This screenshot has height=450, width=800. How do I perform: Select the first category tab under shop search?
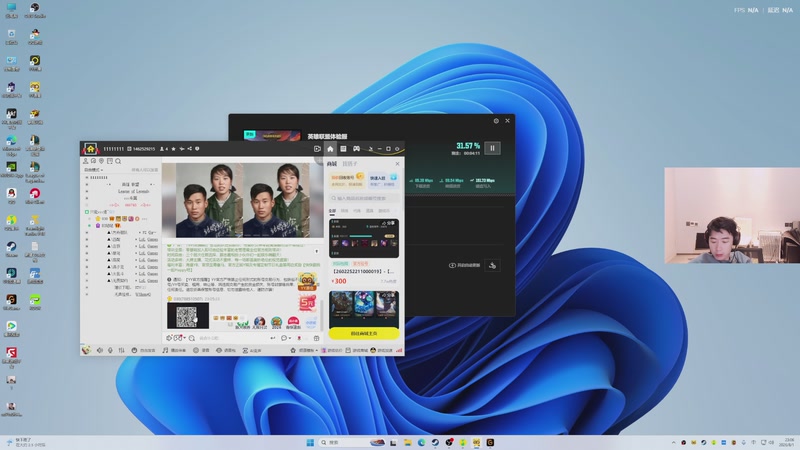point(332,211)
